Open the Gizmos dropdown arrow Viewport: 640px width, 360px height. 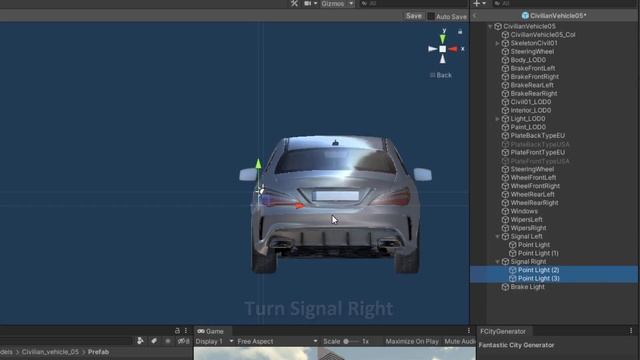[351, 4]
